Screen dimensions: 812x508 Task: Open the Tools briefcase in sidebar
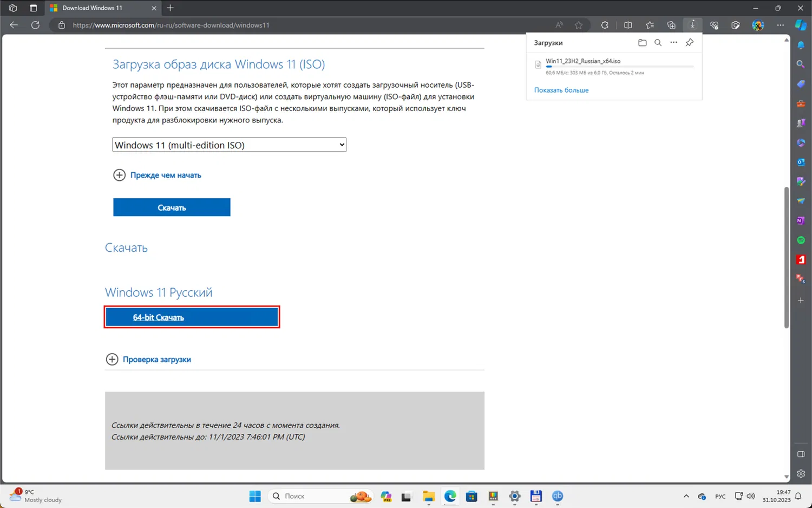coord(801,103)
